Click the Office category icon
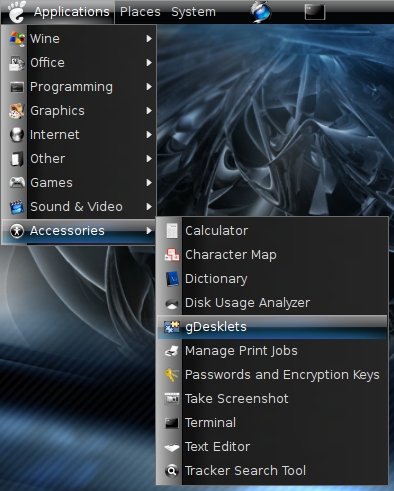The image size is (394, 491). 17,63
